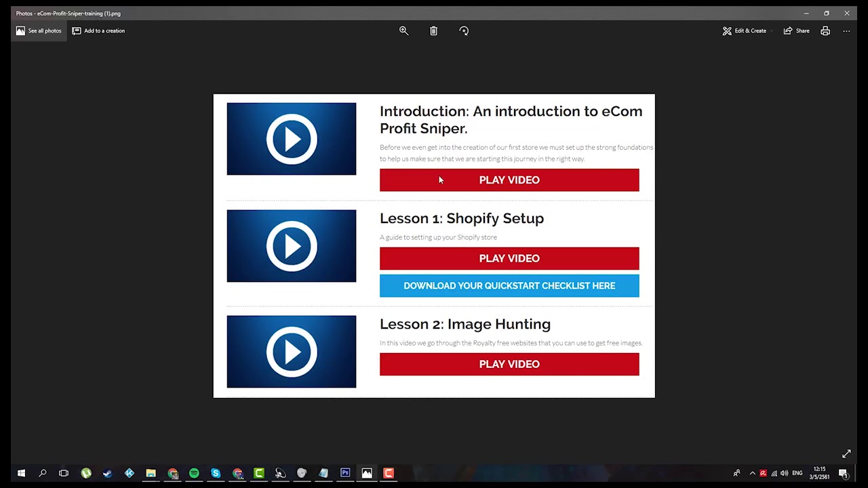The width and height of the screenshot is (868, 488).
Task: Click the Introduction video thumbnail
Action: tap(292, 139)
